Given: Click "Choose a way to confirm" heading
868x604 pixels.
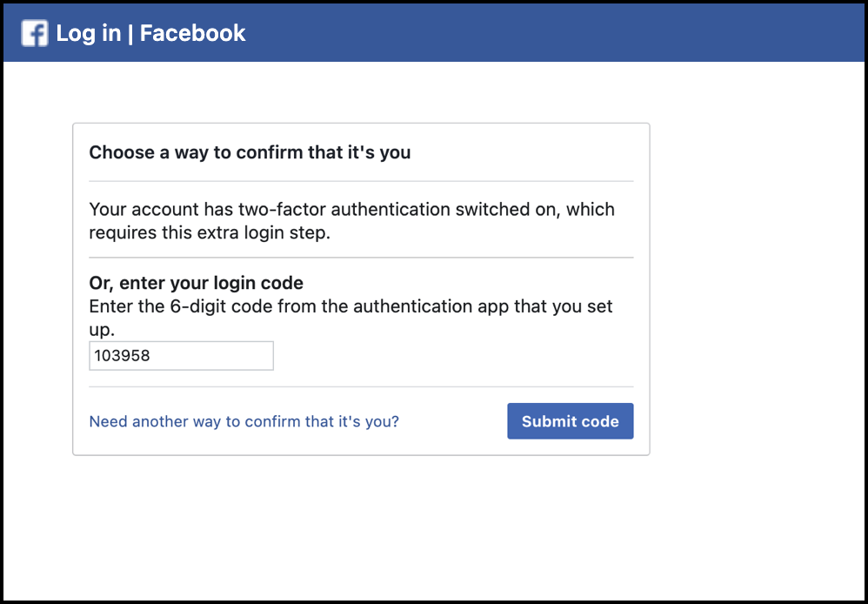Looking at the screenshot, I should click(x=250, y=152).
